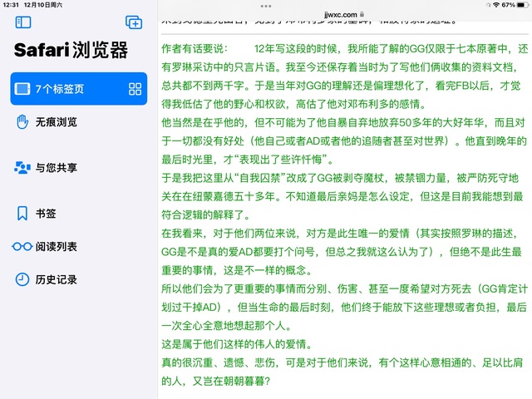Click the clock icon beside 历史记录
This screenshot has width=532, height=399.
(x=22, y=279)
